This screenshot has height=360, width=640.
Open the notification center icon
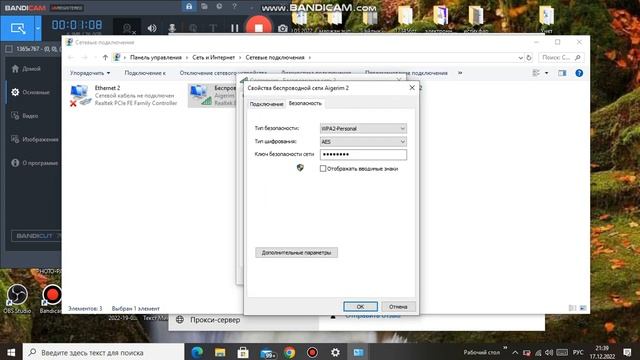coord(627,352)
